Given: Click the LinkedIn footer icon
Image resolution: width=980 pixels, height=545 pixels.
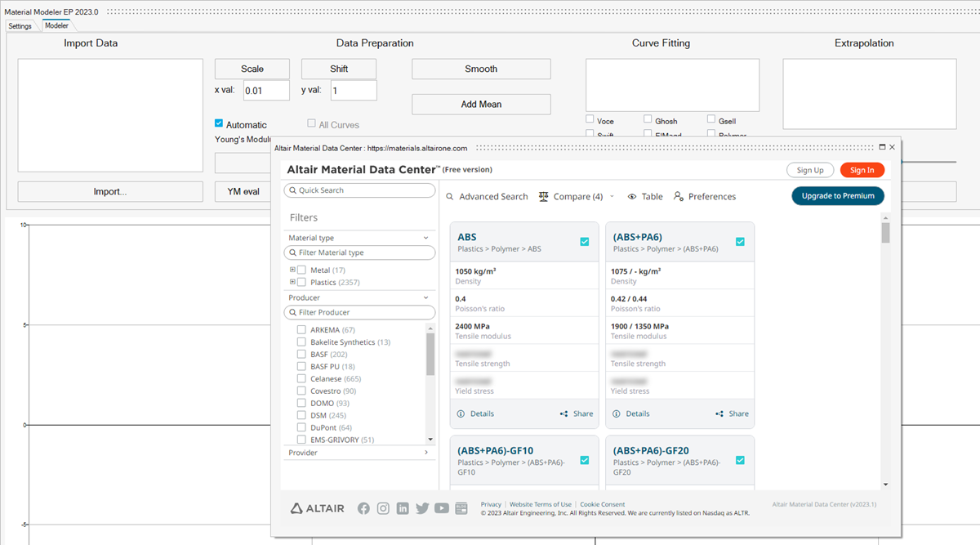Looking at the screenshot, I should pyautogui.click(x=403, y=508).
